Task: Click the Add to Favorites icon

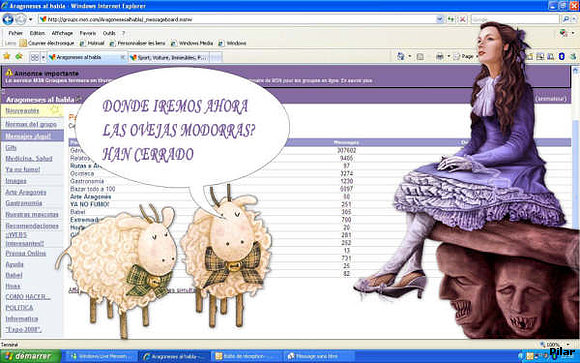Action: 19,57
